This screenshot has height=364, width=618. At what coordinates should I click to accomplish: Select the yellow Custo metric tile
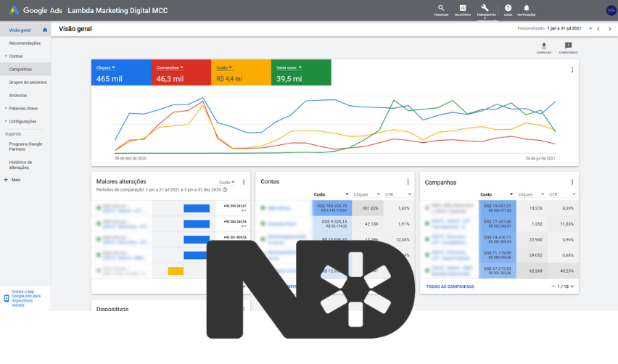pyautogui.click(x=242, y=73)
